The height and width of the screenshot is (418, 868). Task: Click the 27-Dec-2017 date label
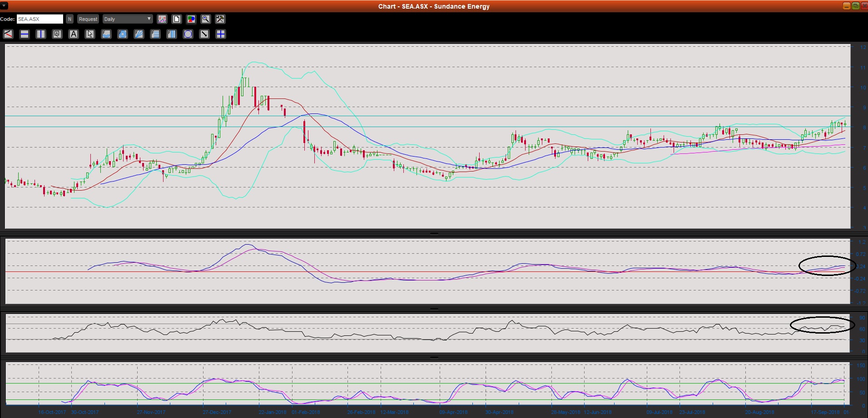tap(217, 412)
